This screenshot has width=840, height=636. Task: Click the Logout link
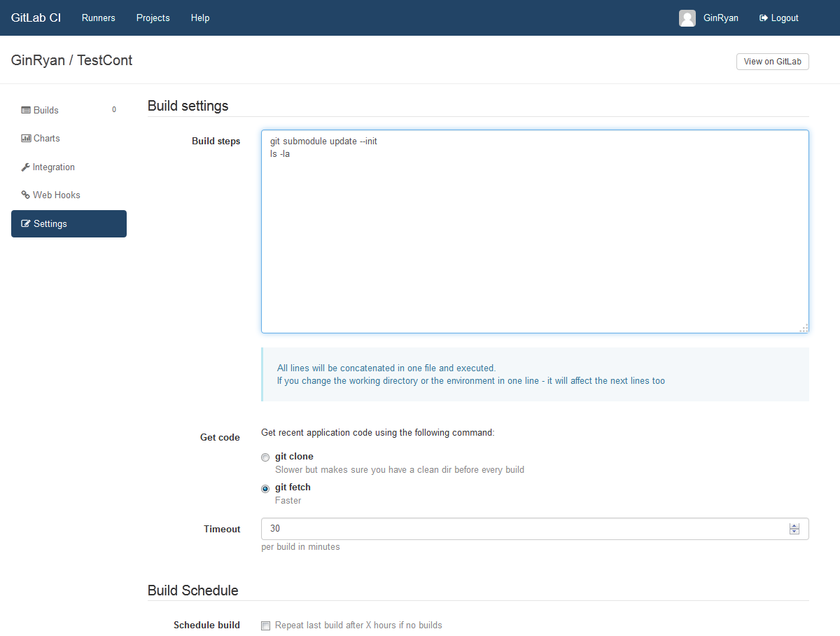pos(779,18)
